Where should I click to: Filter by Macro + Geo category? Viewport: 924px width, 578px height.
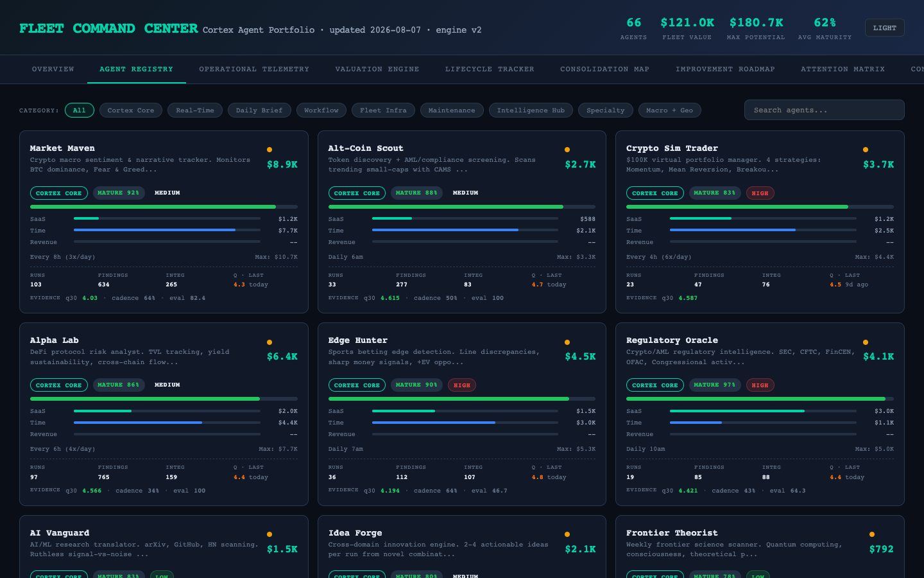pos(670,110)
